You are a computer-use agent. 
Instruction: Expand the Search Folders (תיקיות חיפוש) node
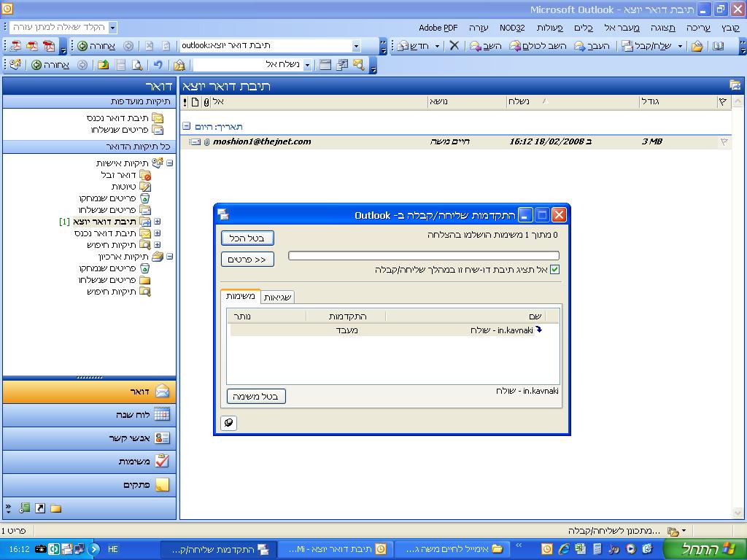pyautogui.click(x=158, y=245)
